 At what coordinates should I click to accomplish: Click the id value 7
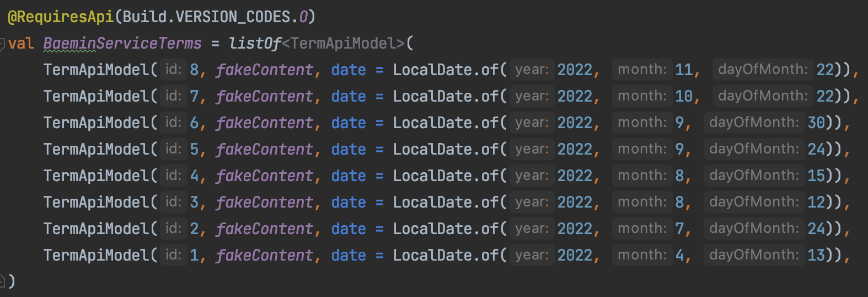point(194,97)
